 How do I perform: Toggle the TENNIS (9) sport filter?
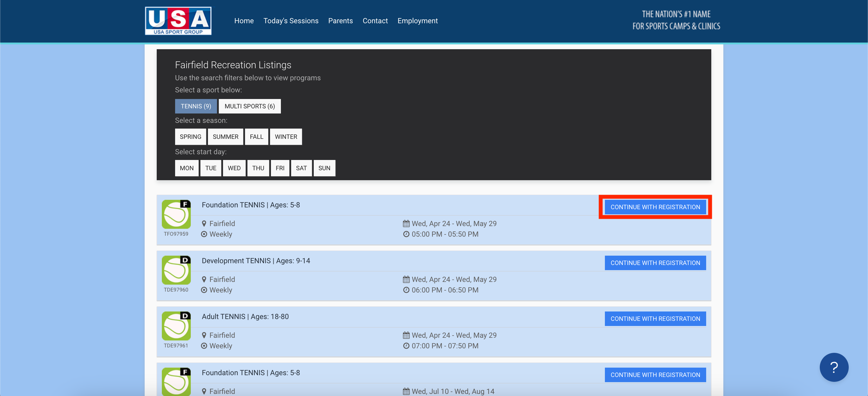click(x=196, y=106)
